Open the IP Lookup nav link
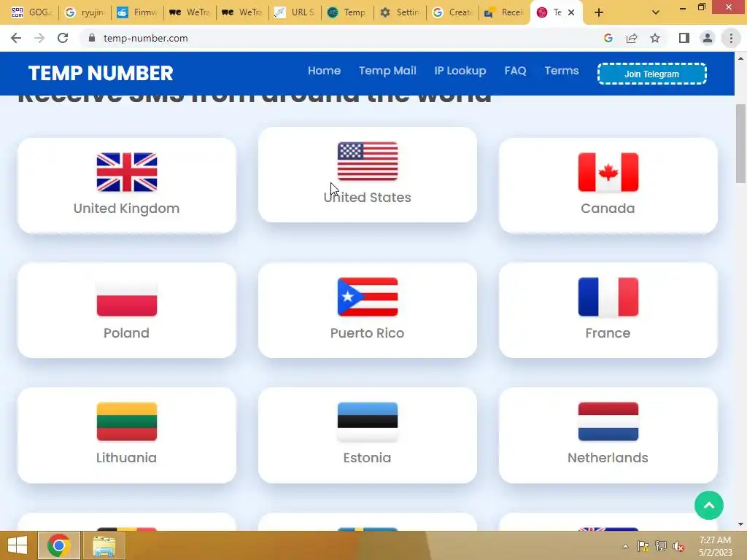Image resolution: width=747 pixels, height=560 pixels. point(460,71)
